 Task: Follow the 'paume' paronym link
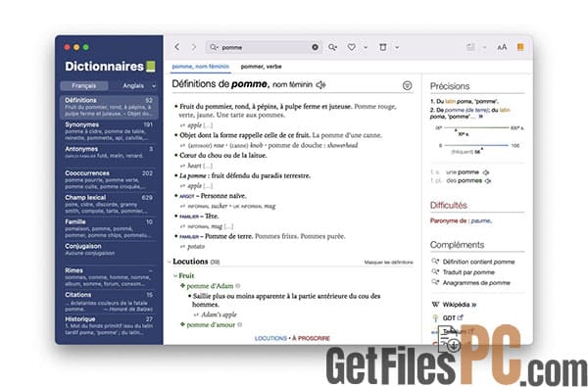(481, 220)
